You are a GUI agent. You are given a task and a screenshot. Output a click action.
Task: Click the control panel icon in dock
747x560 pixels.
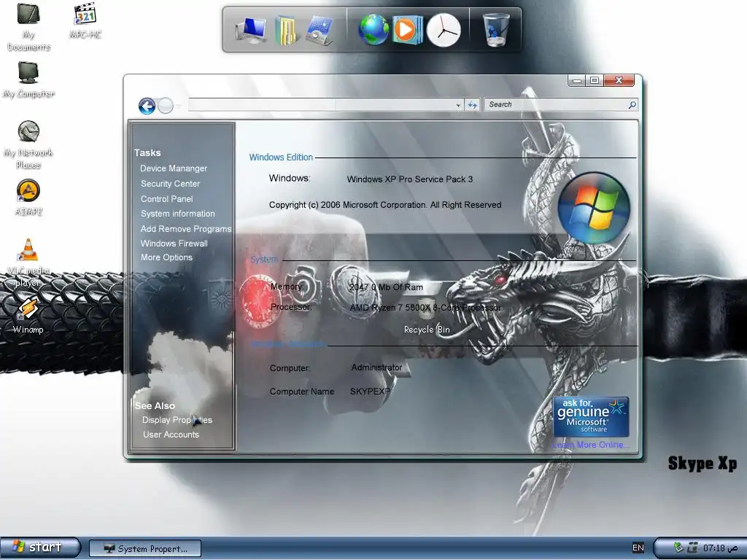pos(320,31)
